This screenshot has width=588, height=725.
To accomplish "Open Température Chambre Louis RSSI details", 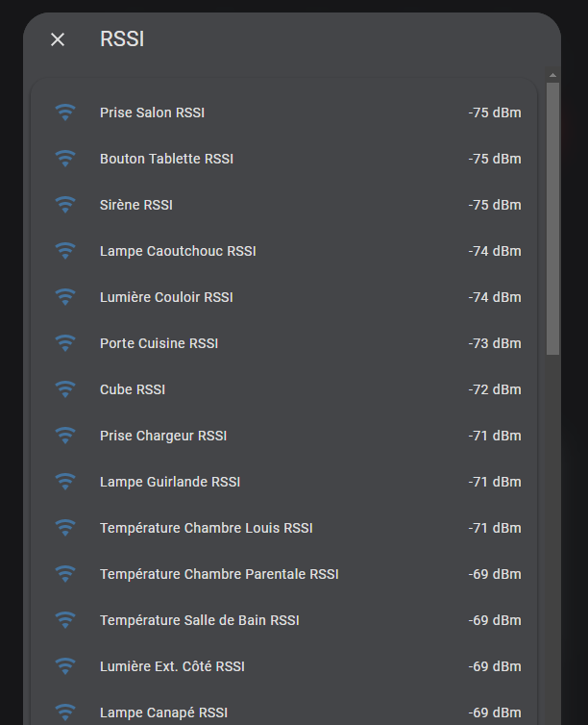I will click(284, 528).
